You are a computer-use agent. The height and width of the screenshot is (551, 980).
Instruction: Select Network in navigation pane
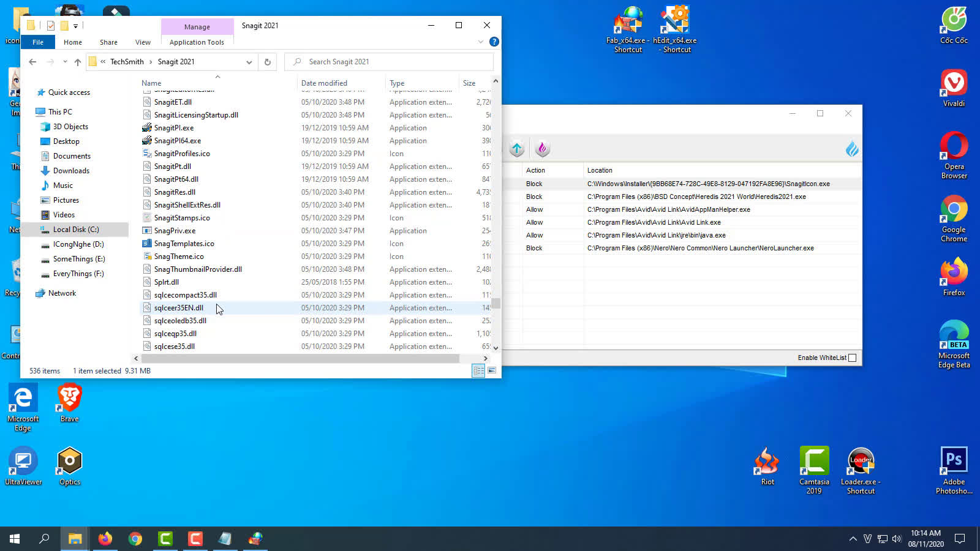pos(62,293)
